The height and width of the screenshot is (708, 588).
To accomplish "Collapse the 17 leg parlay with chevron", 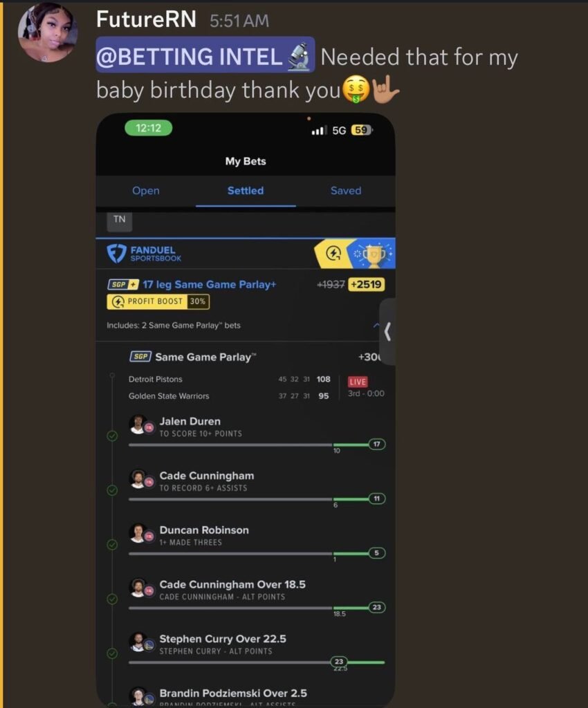I will coord(376,325).
